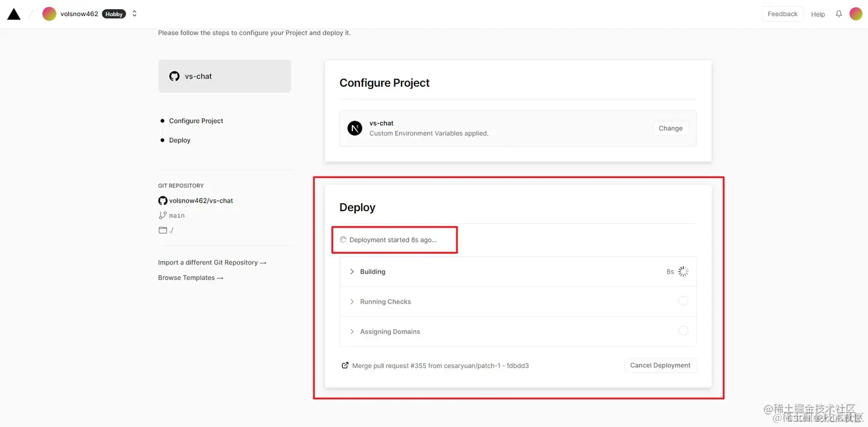Open Browse Templates link
This screenshot has width=868, height=427.
[191, 278]
